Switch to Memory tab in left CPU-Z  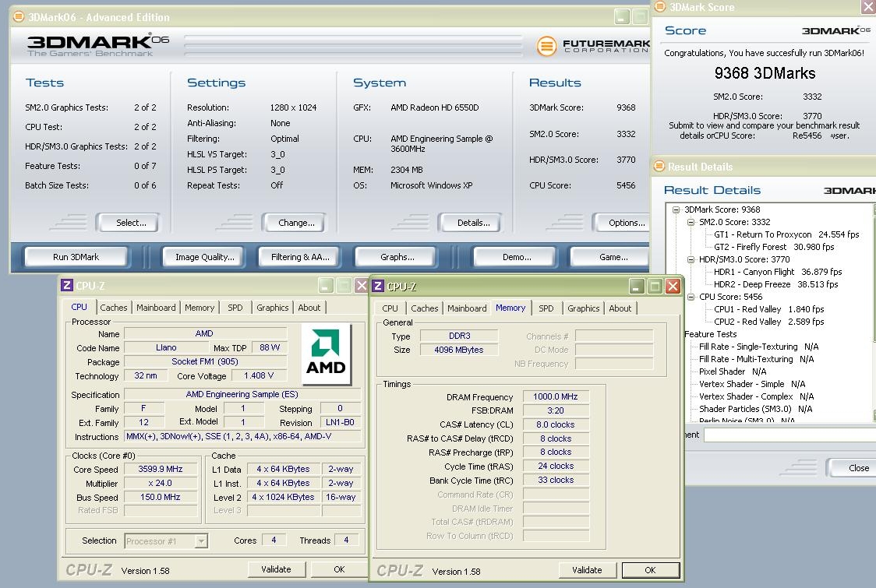click(200, 307)
